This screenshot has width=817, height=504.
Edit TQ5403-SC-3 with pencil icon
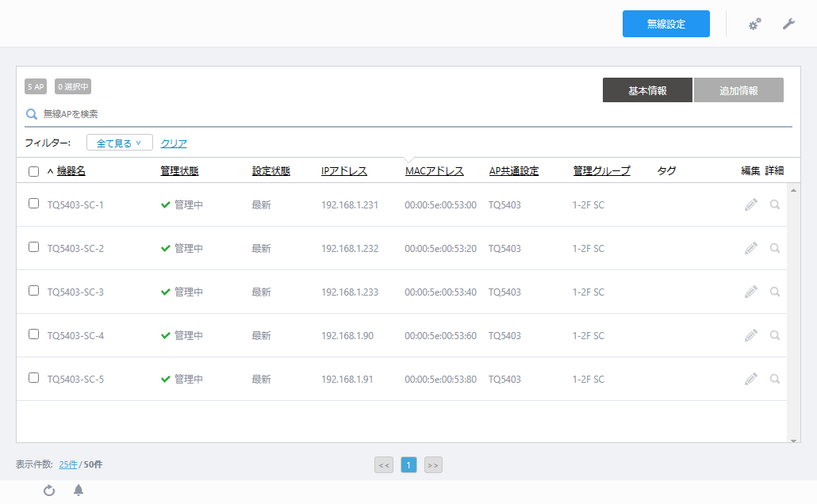click(x=751, y=292)
